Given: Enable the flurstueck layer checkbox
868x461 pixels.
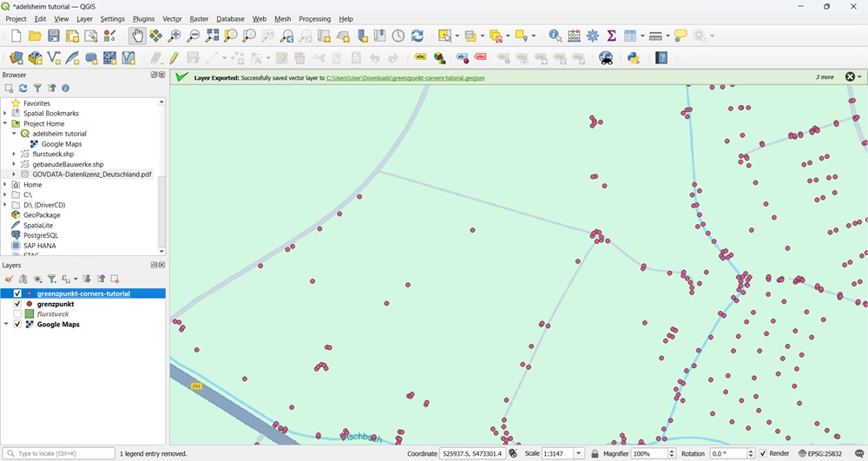Looking at the screenshot, I should (17, 314).
